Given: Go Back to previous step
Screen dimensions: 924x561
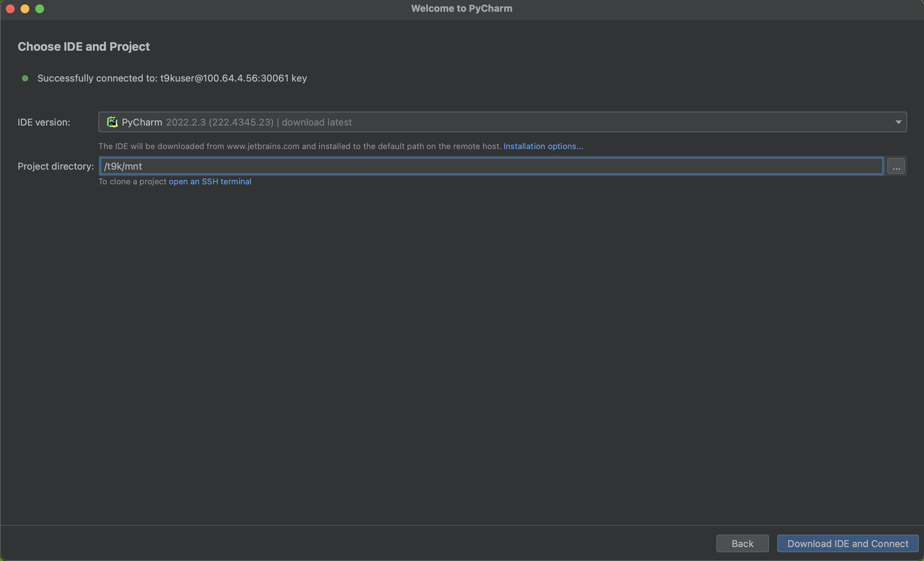Looking at the screenshot, I should (x=742, y=543).
